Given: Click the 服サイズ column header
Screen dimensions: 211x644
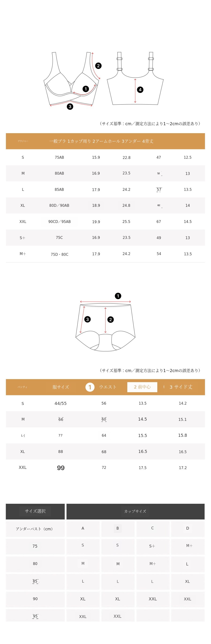Looking at the screenshot, I should [x=60, y=387].
